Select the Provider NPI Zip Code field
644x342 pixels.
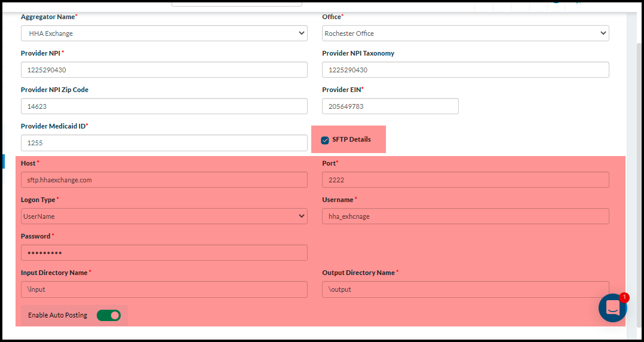click(x=164, y=106)
